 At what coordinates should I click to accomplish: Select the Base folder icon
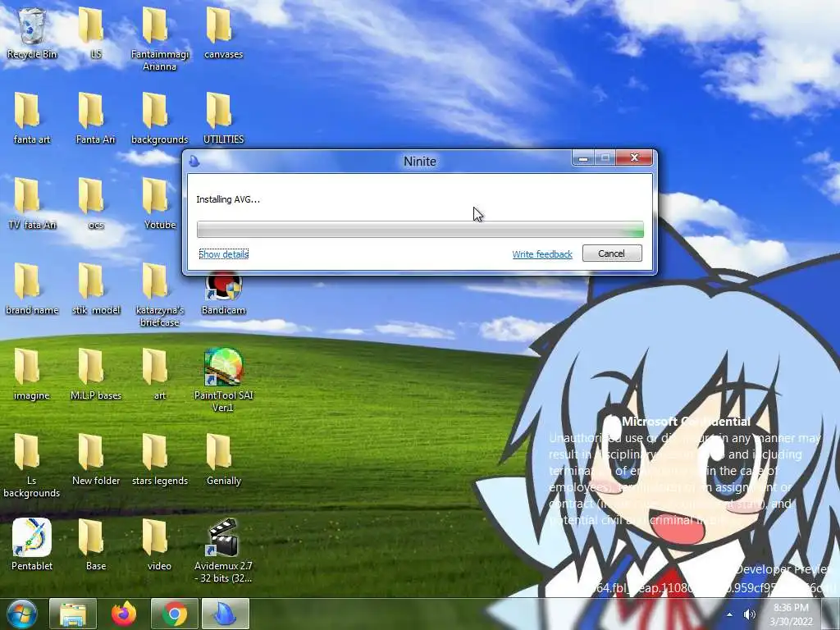tap(95, 545)
